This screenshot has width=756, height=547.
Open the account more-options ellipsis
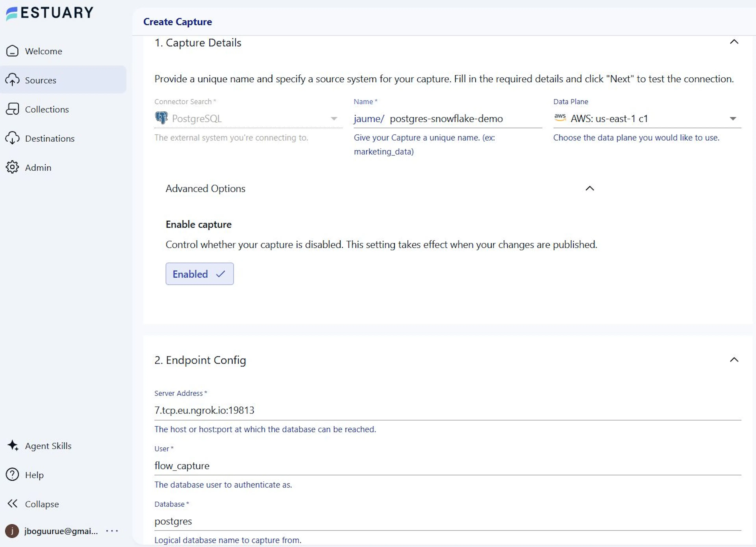112,531
